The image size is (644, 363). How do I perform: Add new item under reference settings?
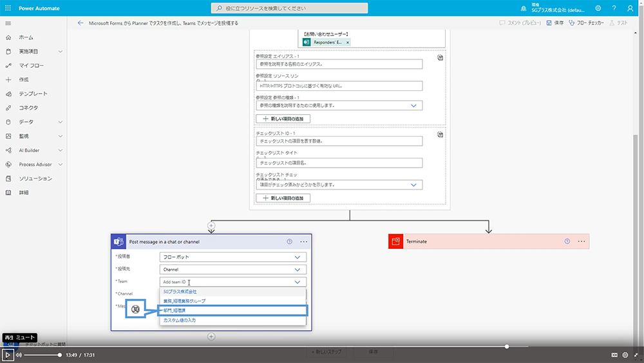283,119
